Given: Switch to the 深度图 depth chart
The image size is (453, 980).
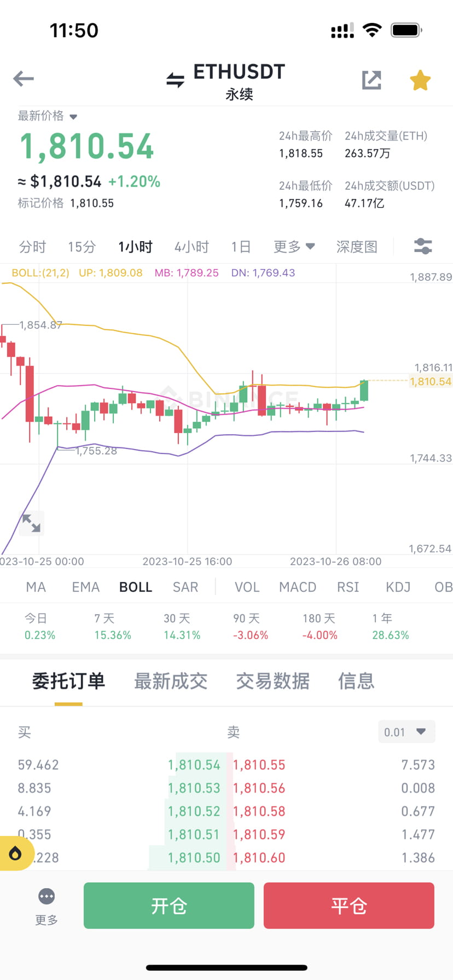Looking at the screenshot, I should point(357,247).
